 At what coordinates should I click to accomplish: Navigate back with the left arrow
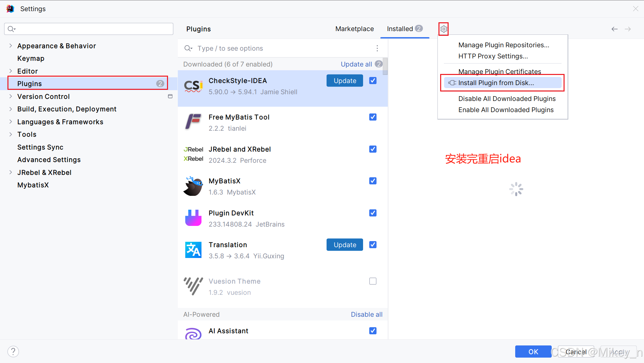pos(615,29)
